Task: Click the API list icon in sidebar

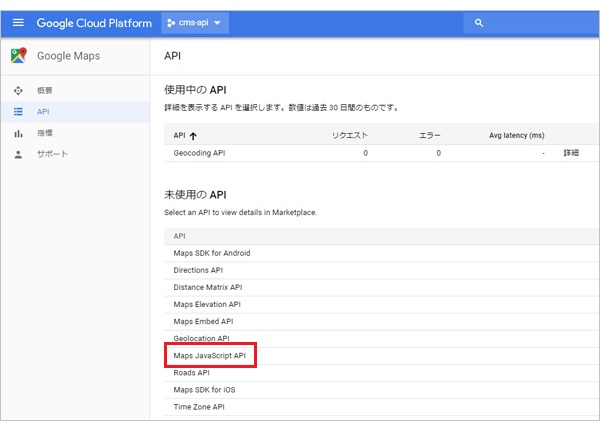Action: coord(18,112)
